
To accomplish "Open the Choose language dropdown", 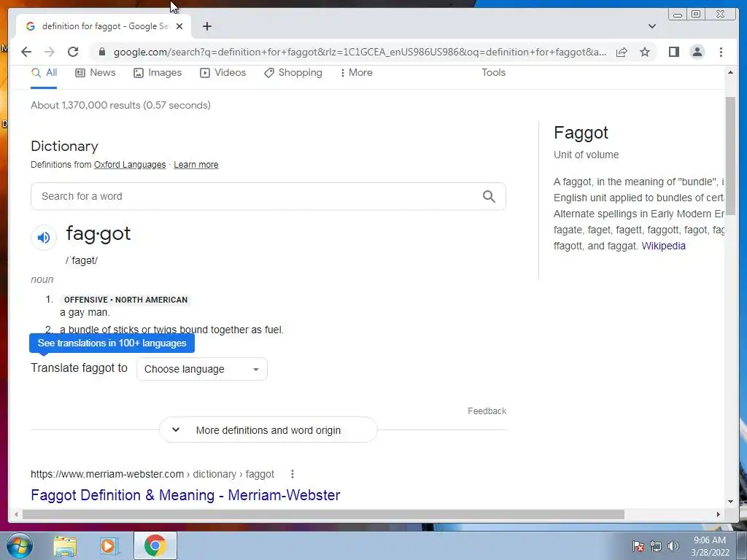I will [x=202, y=369].
